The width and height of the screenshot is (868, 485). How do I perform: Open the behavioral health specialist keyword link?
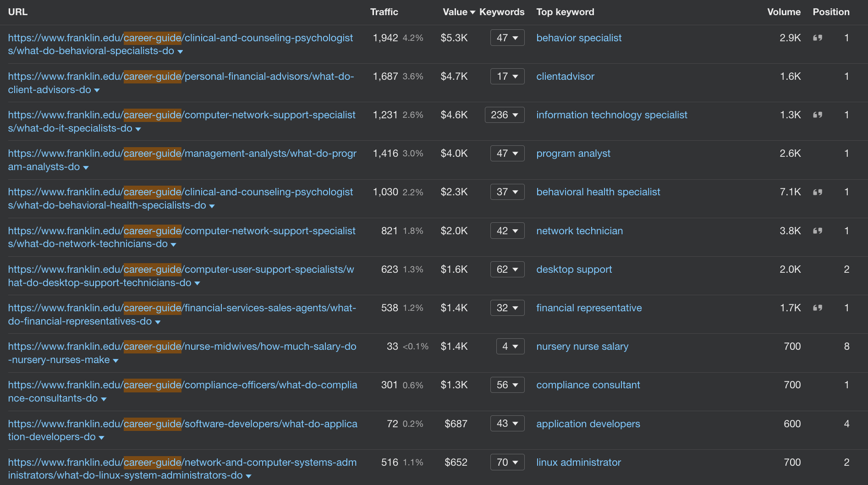[598, 192]
